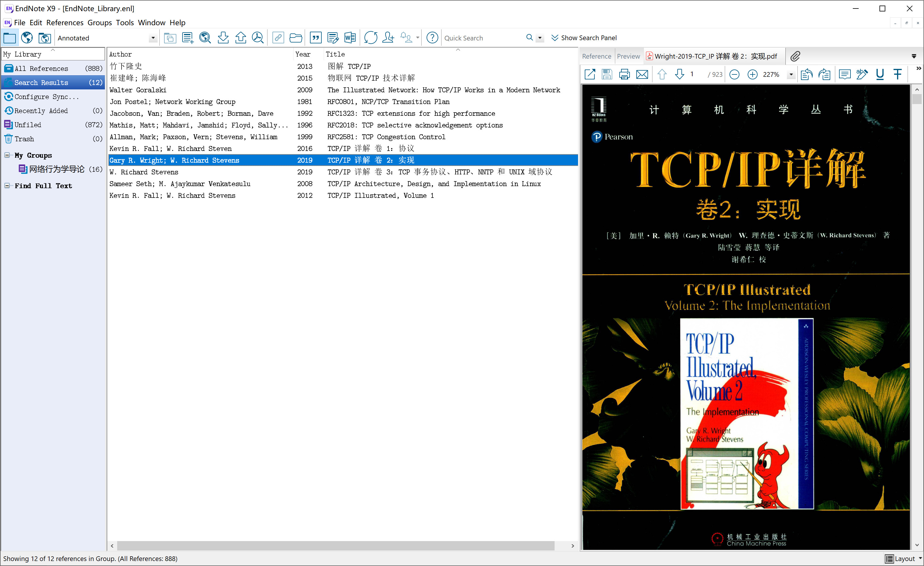Click the horizontal scrollbar of reference list
Viewport: 924px width, 566px height.
click(336, 546)
